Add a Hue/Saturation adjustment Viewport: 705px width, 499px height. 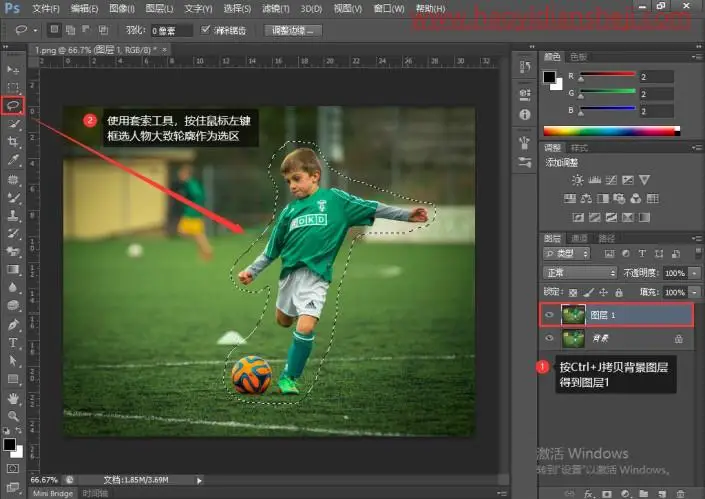click(x=569, y=199)
